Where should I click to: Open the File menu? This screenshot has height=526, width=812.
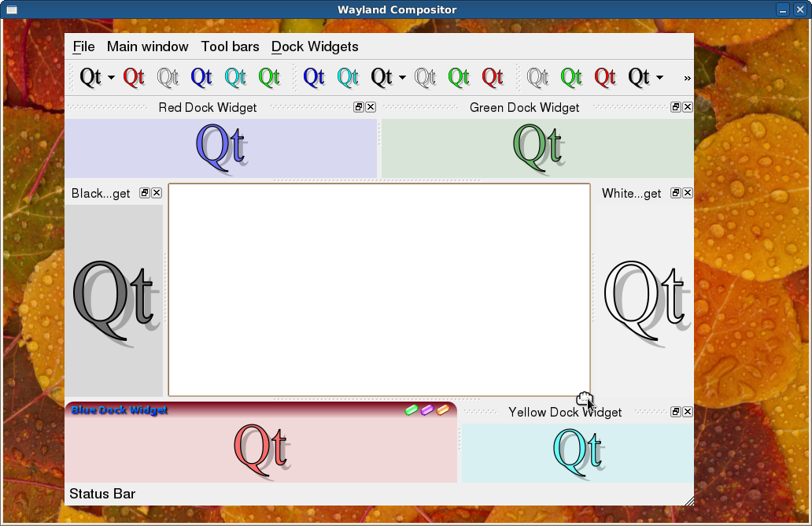pyautogui.click(x=83, y=46)
